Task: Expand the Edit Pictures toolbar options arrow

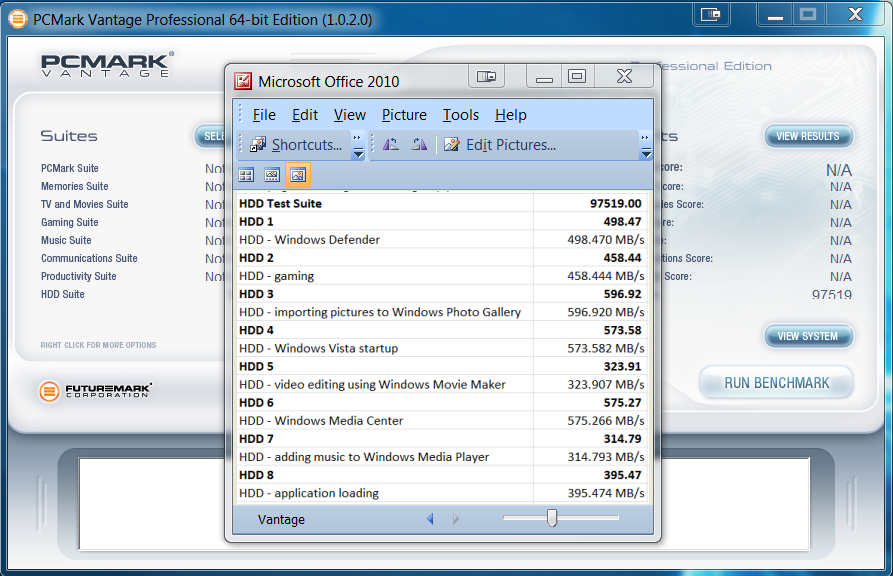Action: pyautogui.click(x=645, y=146)
